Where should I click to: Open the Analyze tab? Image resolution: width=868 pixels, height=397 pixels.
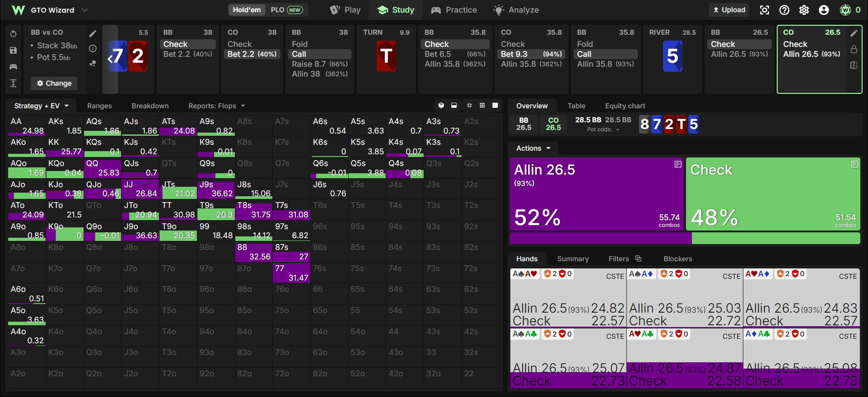[516, 10]
